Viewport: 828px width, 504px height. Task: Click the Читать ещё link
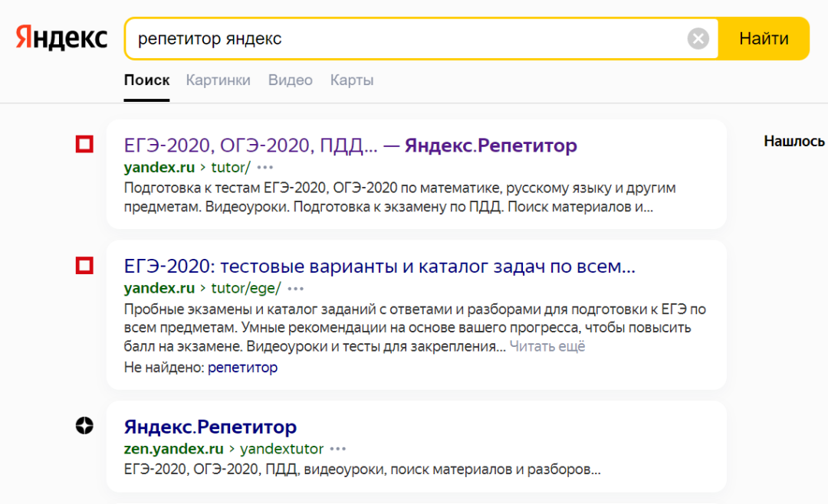coord(547,346)
